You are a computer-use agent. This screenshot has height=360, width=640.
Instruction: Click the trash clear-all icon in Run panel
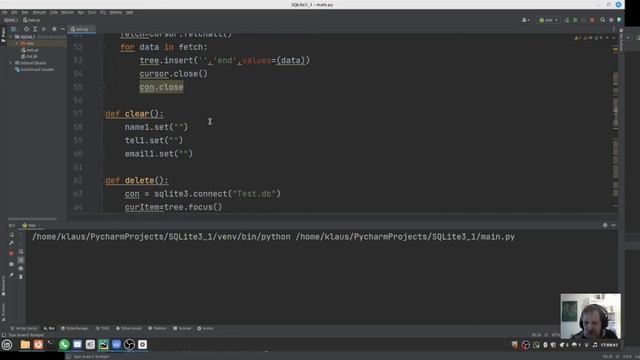(x=21, y=277)
